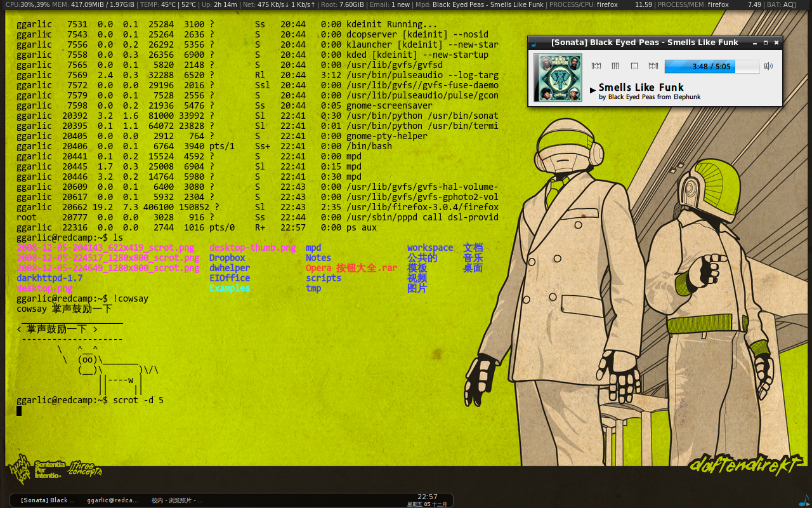This screenshot has height=508, width=812.
Task: Click the TEMP: 45°C | 52°C readout
Action: tap(167, 4)
